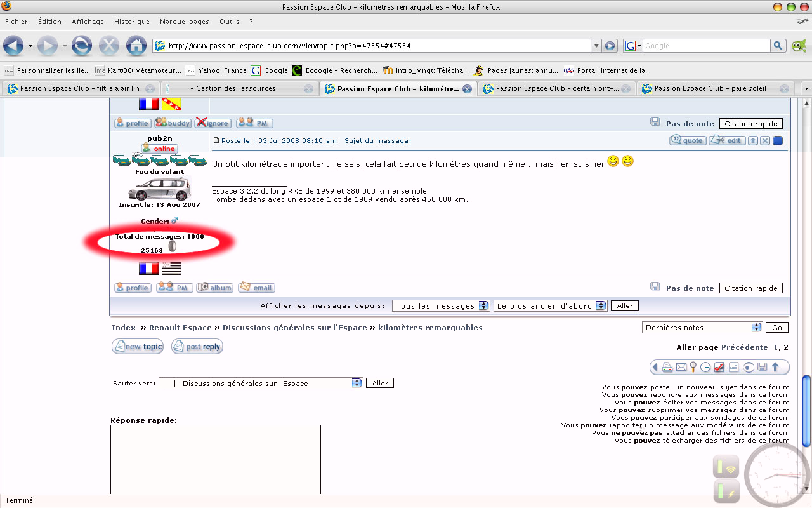This screenshot has width=812, height=508.
Task: Click the Firefox Home button
Action: tap(136, 46)
